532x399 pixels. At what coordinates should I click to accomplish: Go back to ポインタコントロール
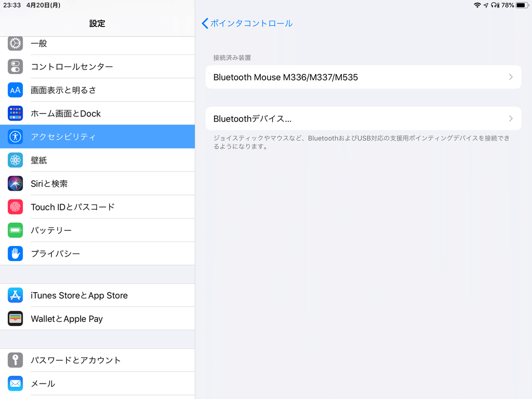click(x=247, y=23)
